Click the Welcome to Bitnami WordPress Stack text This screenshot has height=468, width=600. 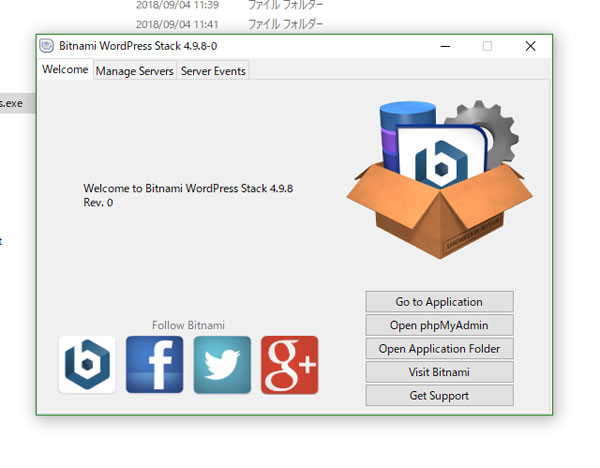click(x=188, y=195)
